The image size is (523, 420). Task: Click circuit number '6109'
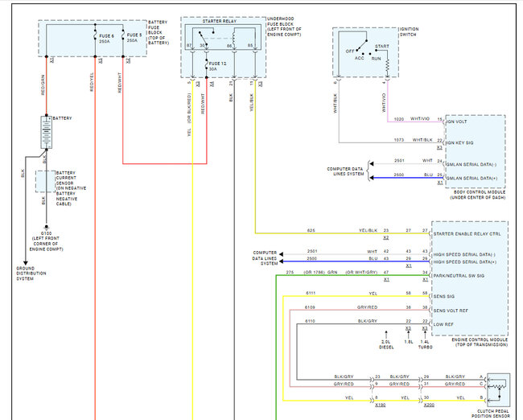[x=310, y=307]
